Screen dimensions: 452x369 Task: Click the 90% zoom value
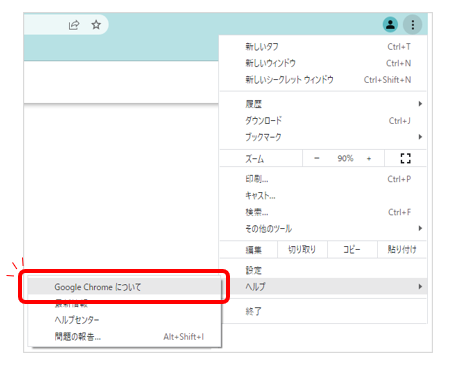pyautogui.click(x=345, y=158)
